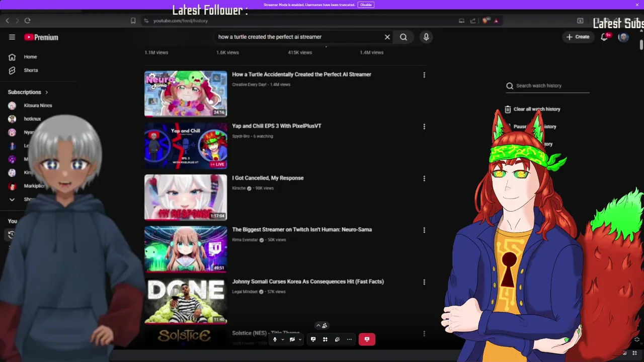The image size is (644, 362).
Task: Open 'The Biggest Streamer on Twitch' title
Action: (302, 230)
